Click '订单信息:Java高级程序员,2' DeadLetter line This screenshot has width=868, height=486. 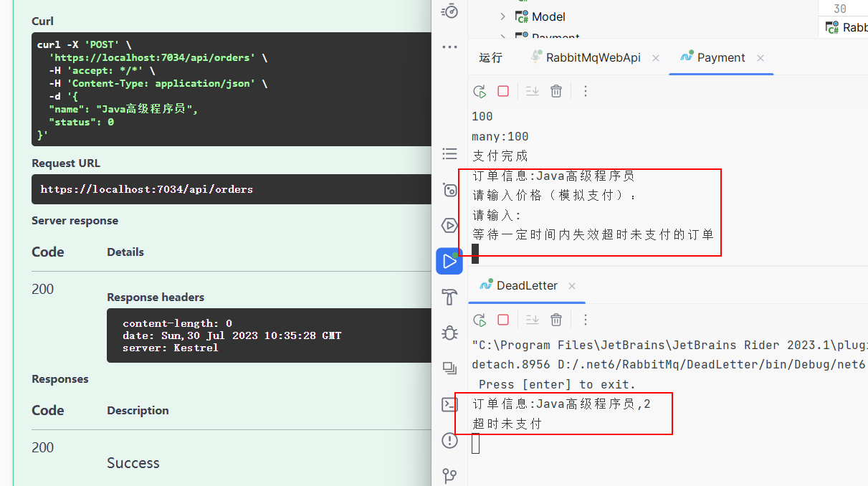point(561,404)
